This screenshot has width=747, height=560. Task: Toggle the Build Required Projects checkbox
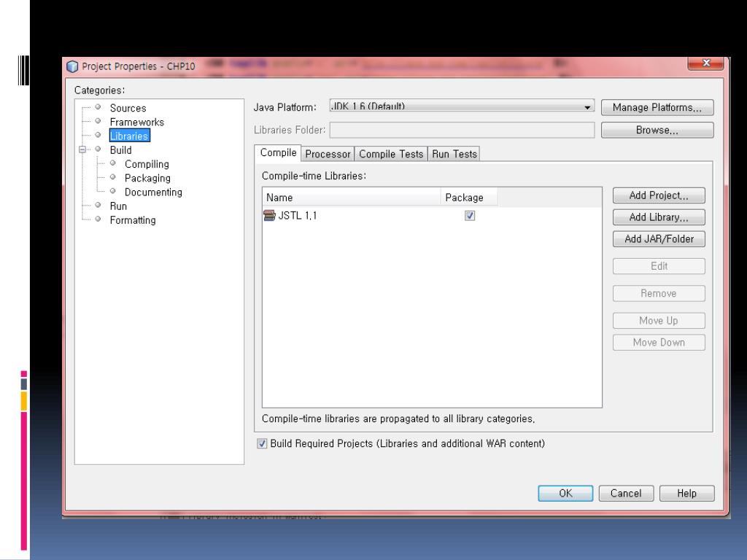coord(262,444)
